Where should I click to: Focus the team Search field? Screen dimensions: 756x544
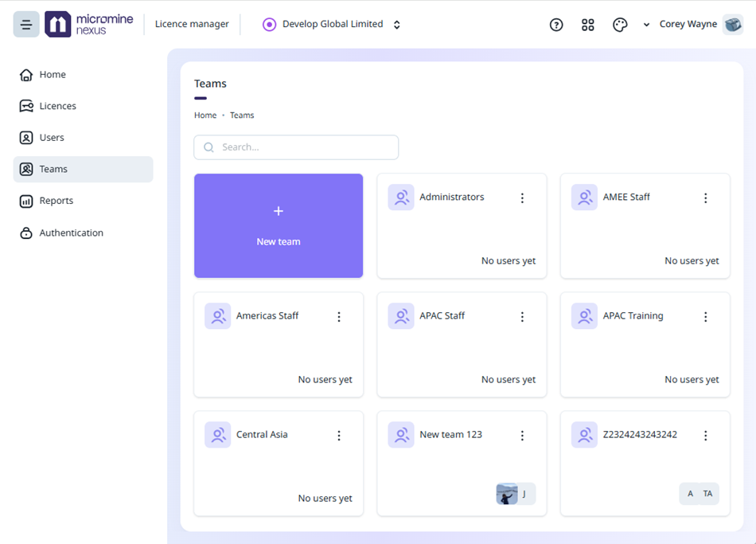(296, 147)
